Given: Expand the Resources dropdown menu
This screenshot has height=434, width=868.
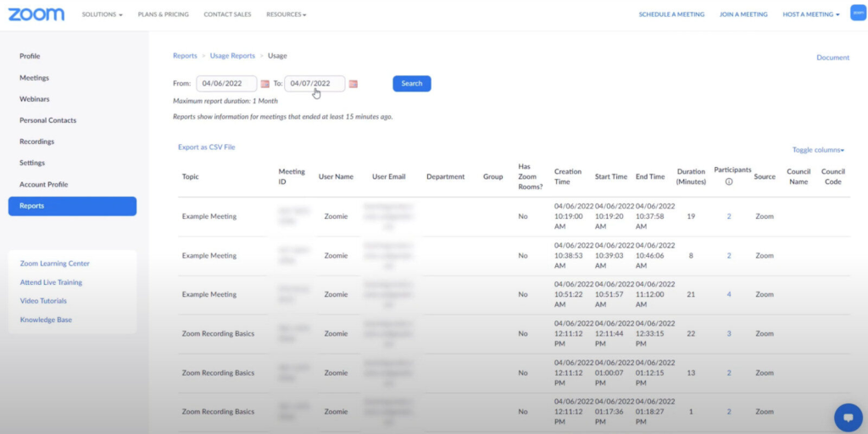Looking at the screenshot, I should (286, 14).
